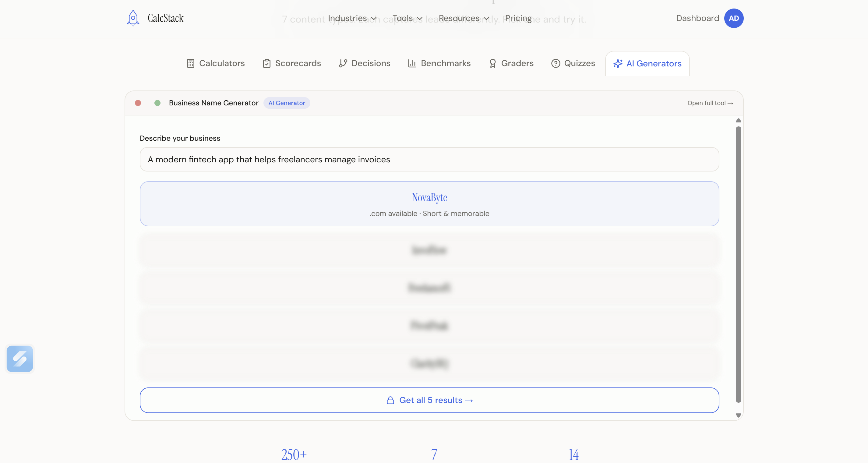Viewport: 868px width, 463px height.
Task: Click the Describe your business input field
Action: point(429,159)
